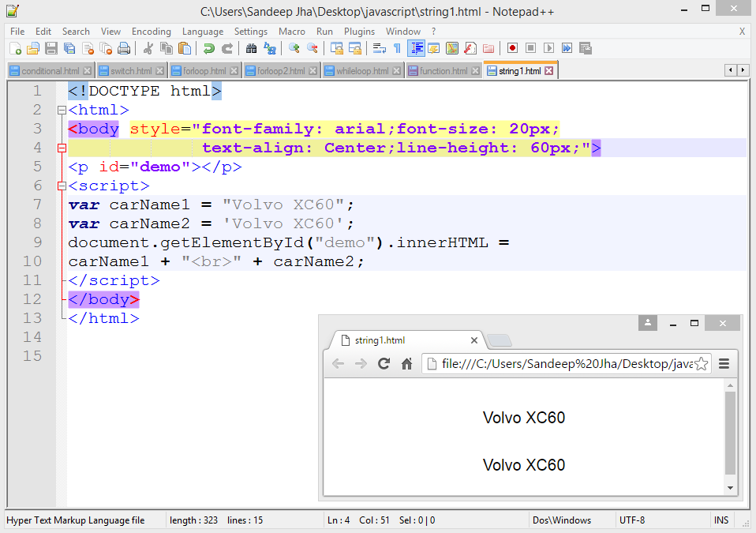The width and height of the screenshot is (756, 533).
Task: Switch to the function.html tab
Action: [442, 69]
